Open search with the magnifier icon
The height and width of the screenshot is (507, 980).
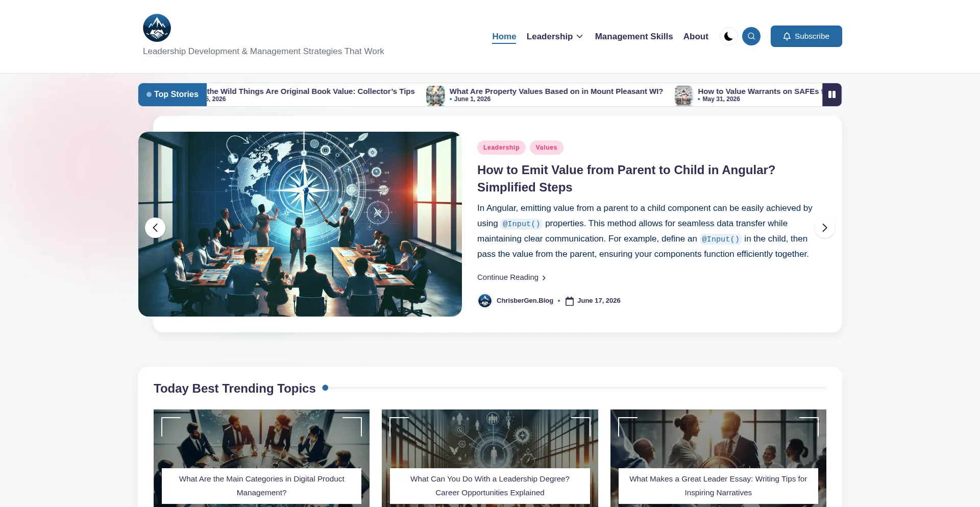click(751, 36)
